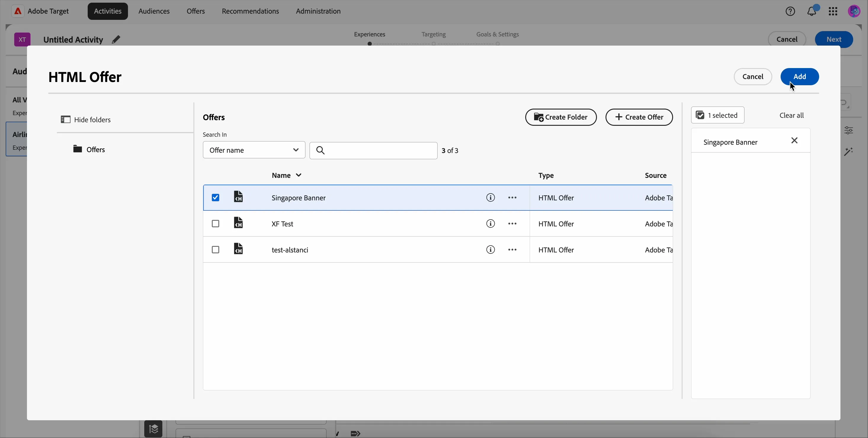Show info icon for test-alstanci offer
The width and height of the screenshot is (868, 438).
click(x=491, y=249)
